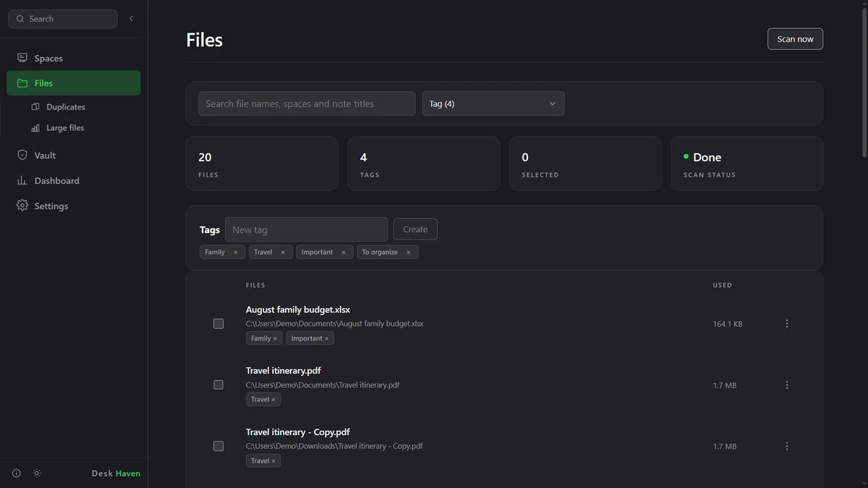Remove Travel tag from Travel itinerary - Copy.pdf
The height and width of the screenshot is (488, 868).
coord(273,461)
